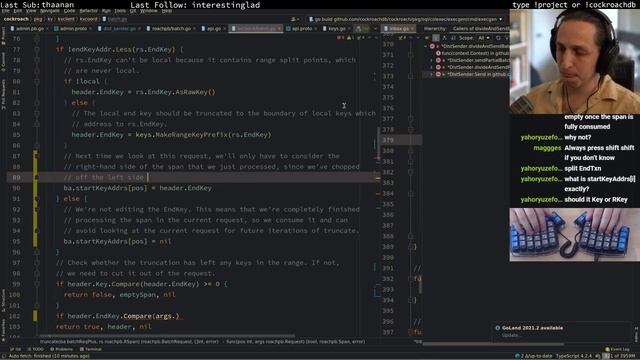
Task: Switch to the dist_sender.go editor tab
Action: point(119,29)
